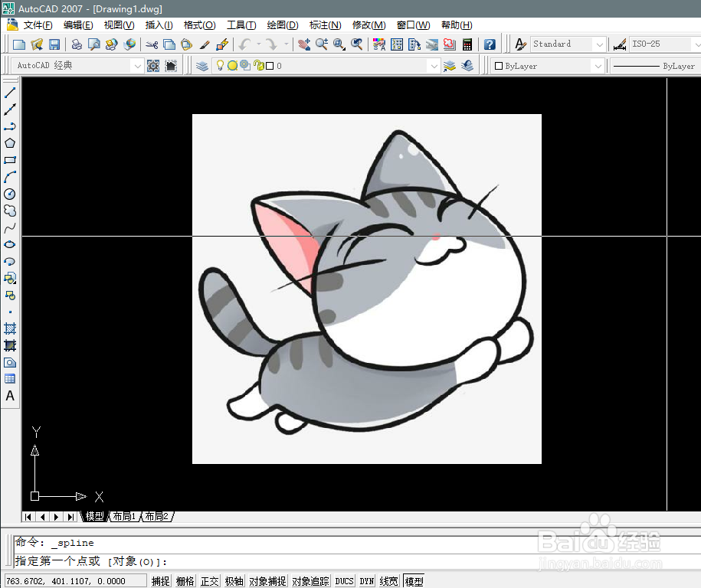Toggle the 极轴 polar tracking
The width and height of the screenshot is (701, 588).
pyautogui.click(x=234, y=581)
